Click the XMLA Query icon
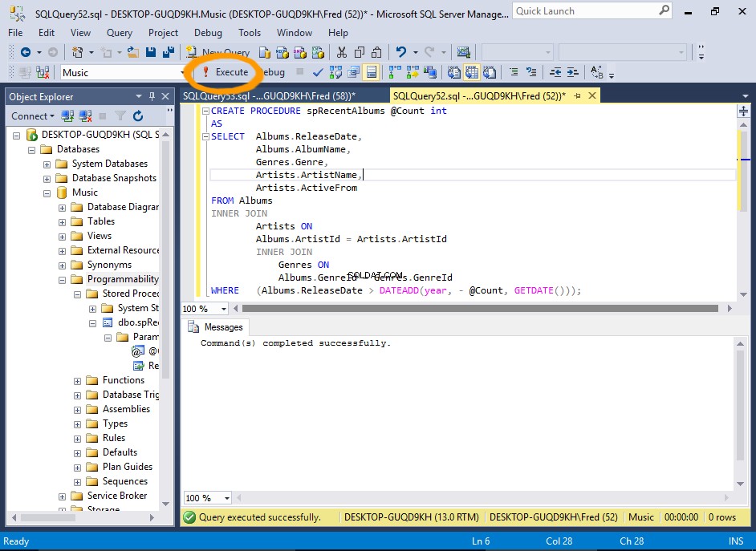The height and width of the screenshot is (551, 756). (318, 52)
